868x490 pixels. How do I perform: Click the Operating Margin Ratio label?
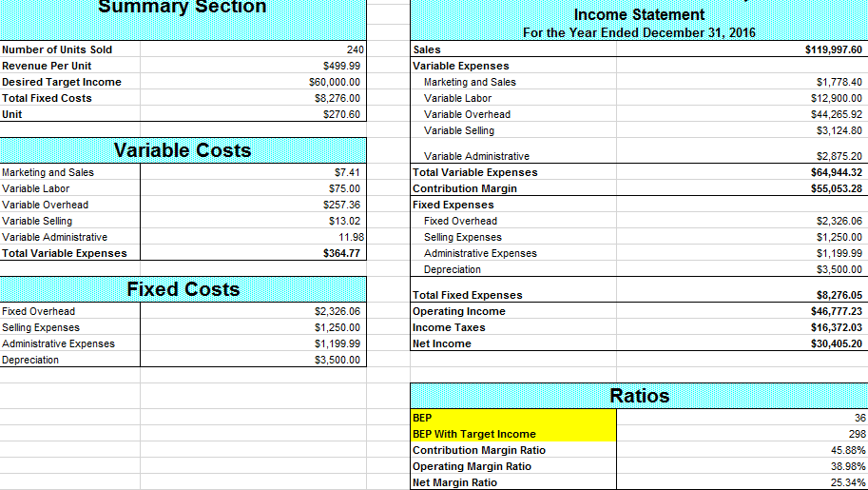472,466
